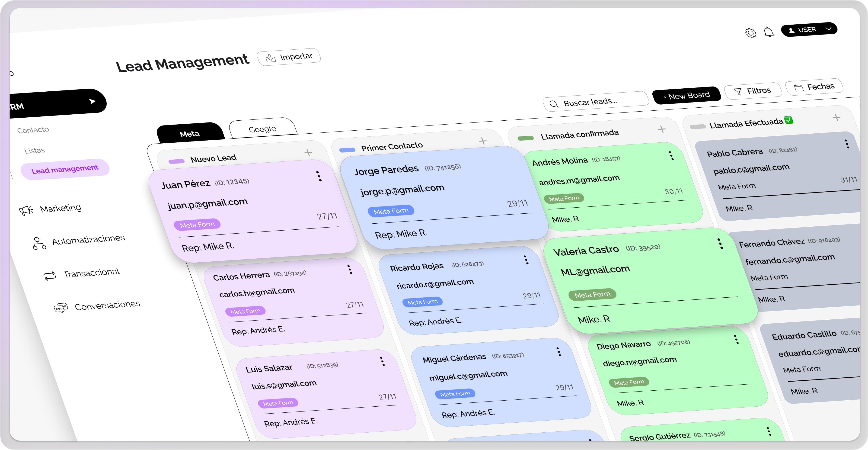
Task: Select miguel.c@gmail.com email text
Action: point(468,376)
